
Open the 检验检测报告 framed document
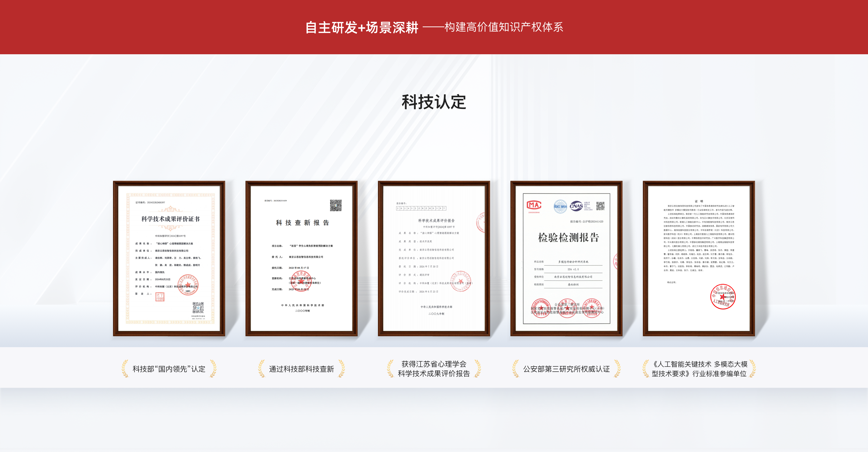click(566, 258)
